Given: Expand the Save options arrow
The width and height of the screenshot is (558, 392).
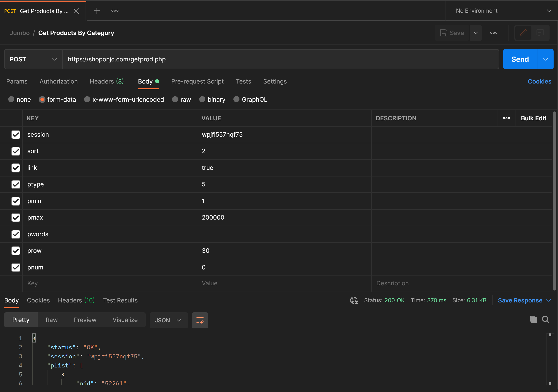Looking at the screenshot, I should [476, 33].
